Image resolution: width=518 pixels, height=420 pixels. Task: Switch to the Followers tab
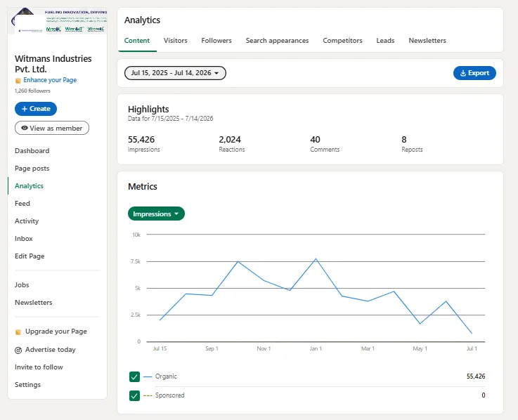click(x=216, y=41)
